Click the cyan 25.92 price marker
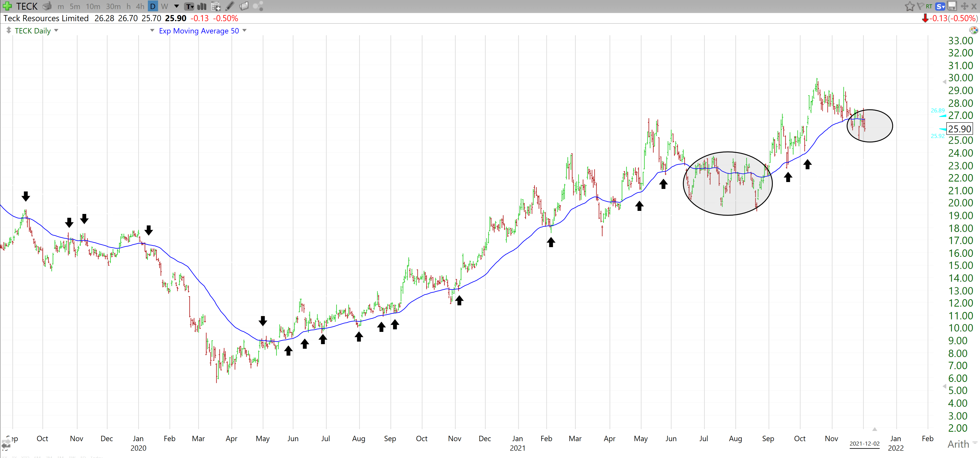980x458 pixels. click(937, 136)
